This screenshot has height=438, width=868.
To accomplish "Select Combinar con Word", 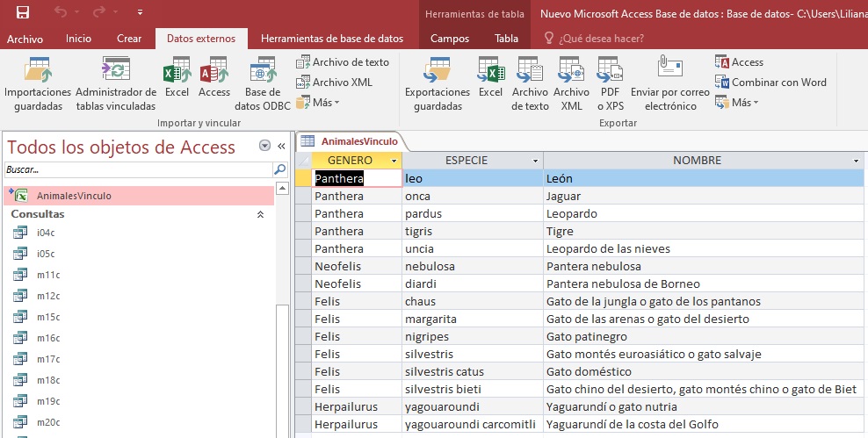I will pyautogui.click(x=770, y=83).
